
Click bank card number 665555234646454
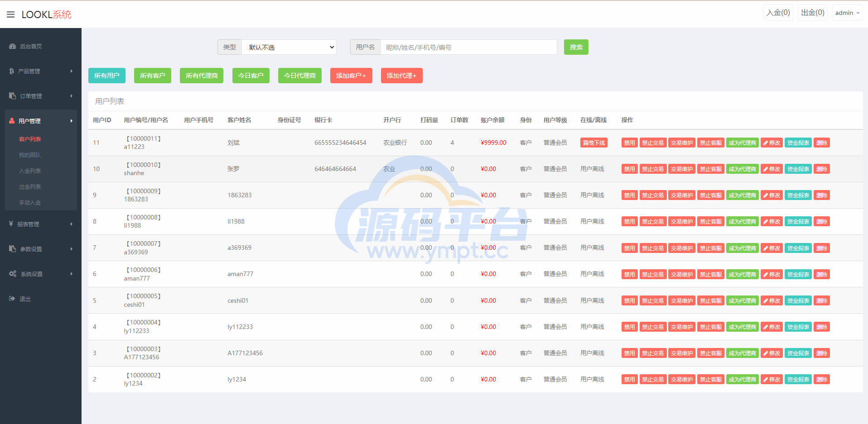[340, 143]
